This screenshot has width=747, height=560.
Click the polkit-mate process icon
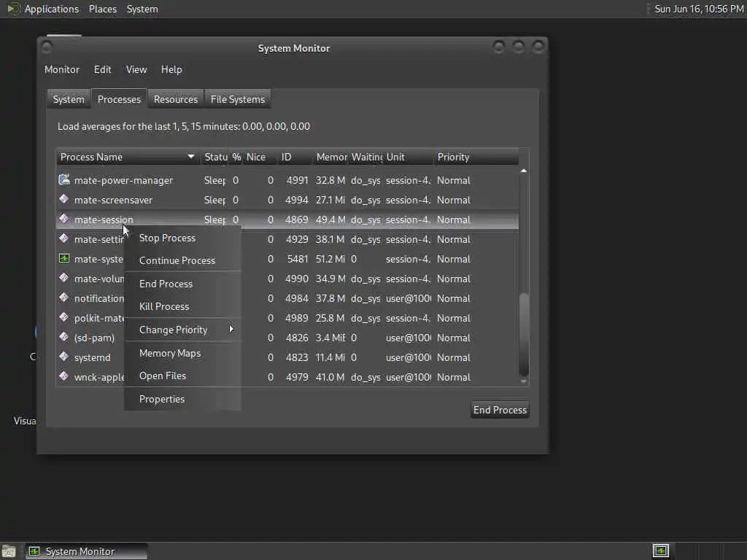click(64, 317)
